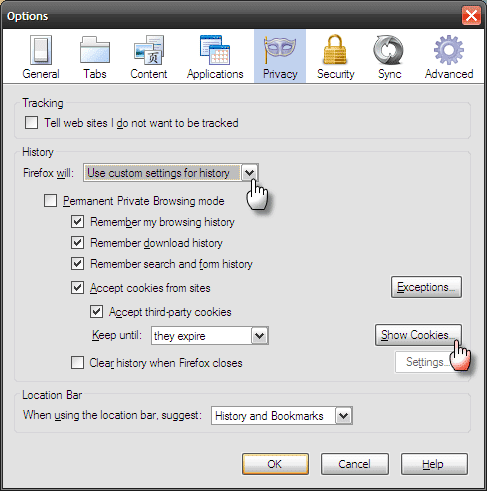The height and width of the screenshot is (491, 487).
Task: Open the Content pane icon
Action: point(149,50)
